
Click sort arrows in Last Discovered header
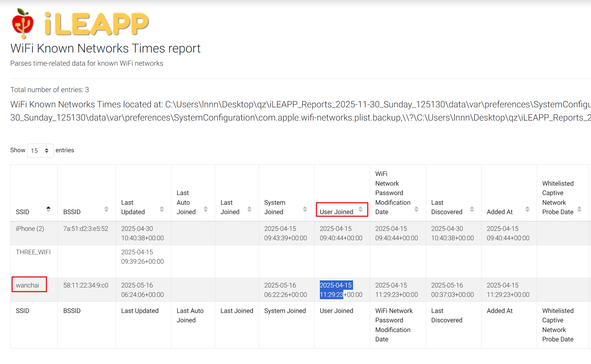pyautogui.click(x=472, y=209)
